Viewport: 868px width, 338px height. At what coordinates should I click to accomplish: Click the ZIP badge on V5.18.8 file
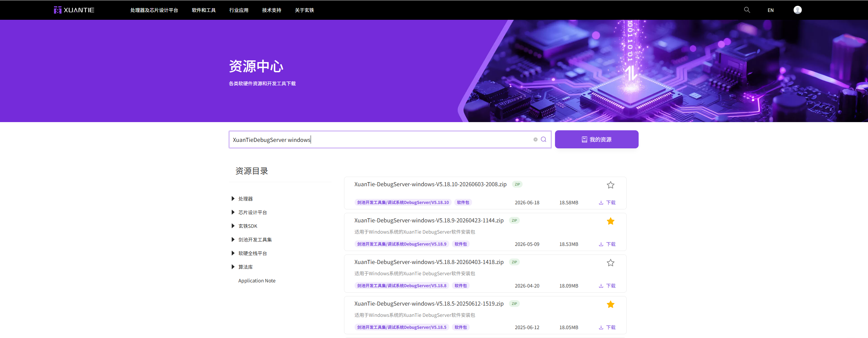(514, 262)
